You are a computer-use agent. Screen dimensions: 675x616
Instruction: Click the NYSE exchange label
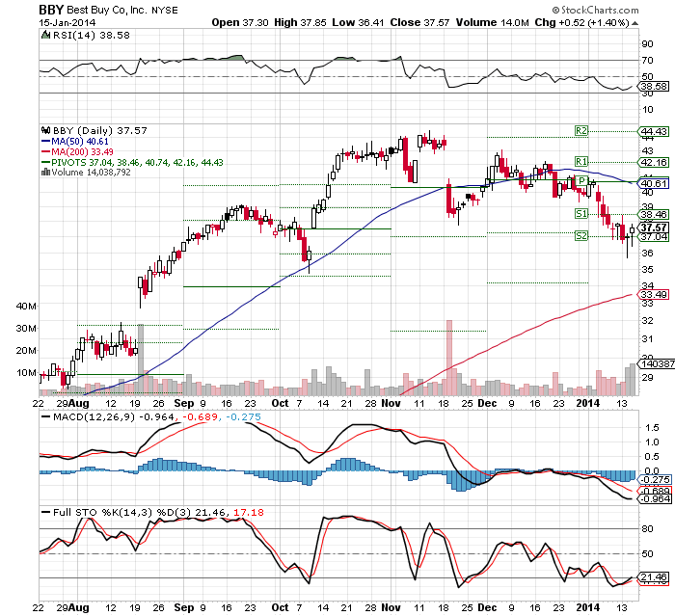click(x=165, y=11)
